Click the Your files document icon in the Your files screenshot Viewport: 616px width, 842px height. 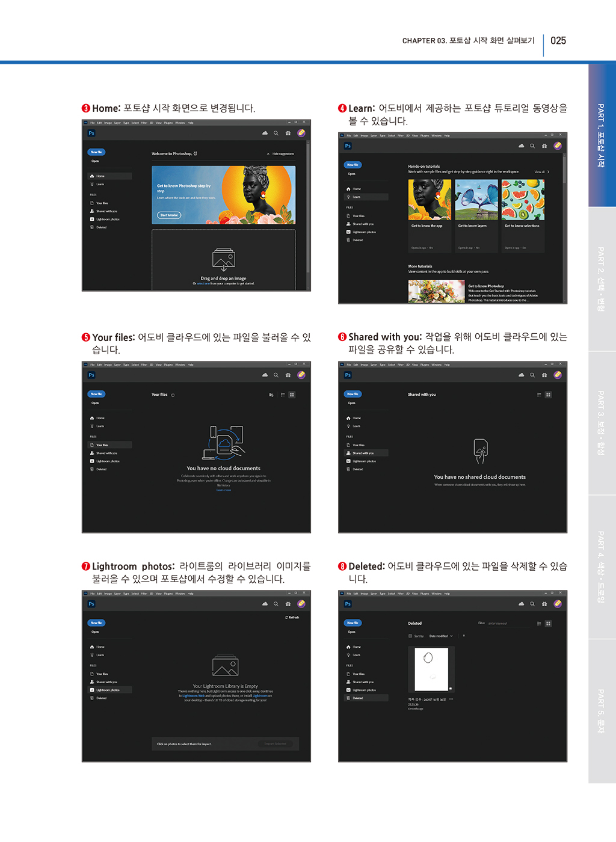[92, 445]
